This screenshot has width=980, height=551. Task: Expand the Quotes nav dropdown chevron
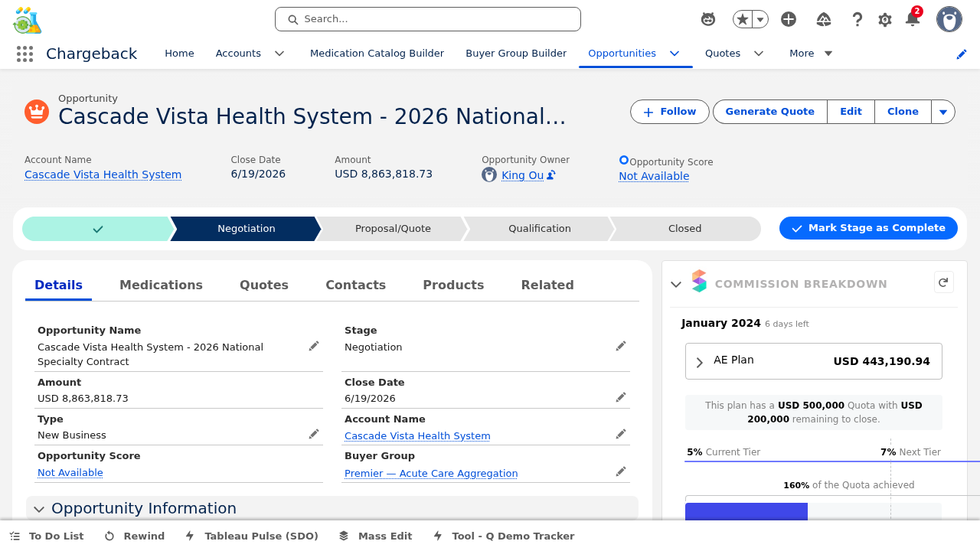tap(759, 54)
